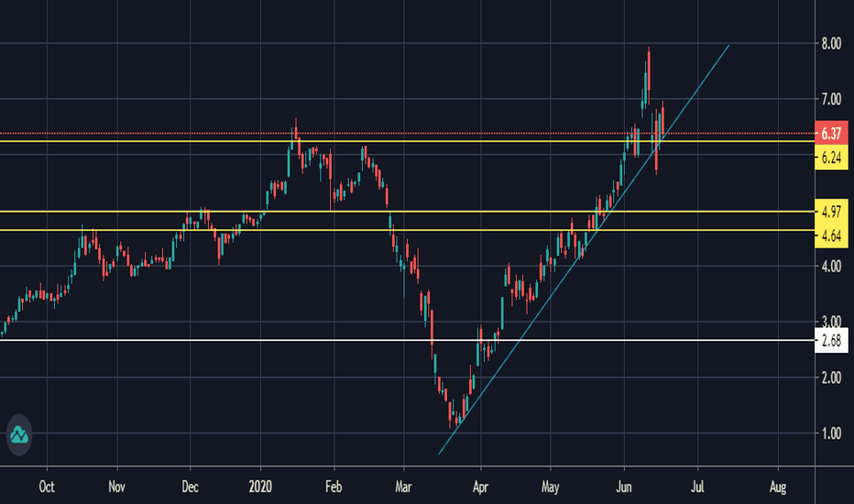Select the white 2.68 price level label
The image size is (854, 504).
pyautogui.click(x=831, y=341)
